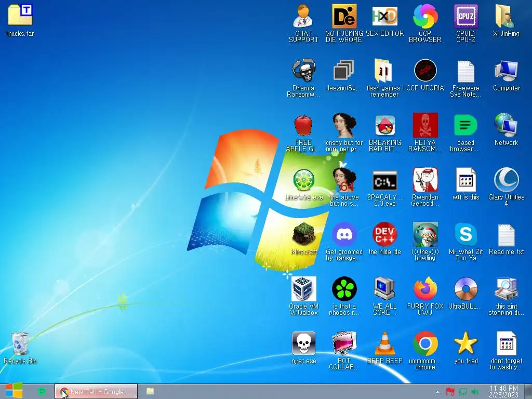Viewport: 532px width, 399px height.
Task: Launch Glary Utilities 4
Action: (506, 187)
